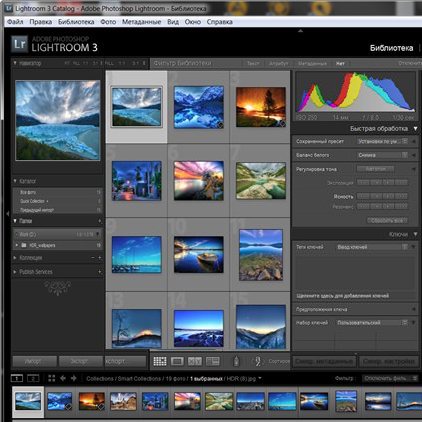Click the HDR_wallpapers folder icon

pos(24,245)
